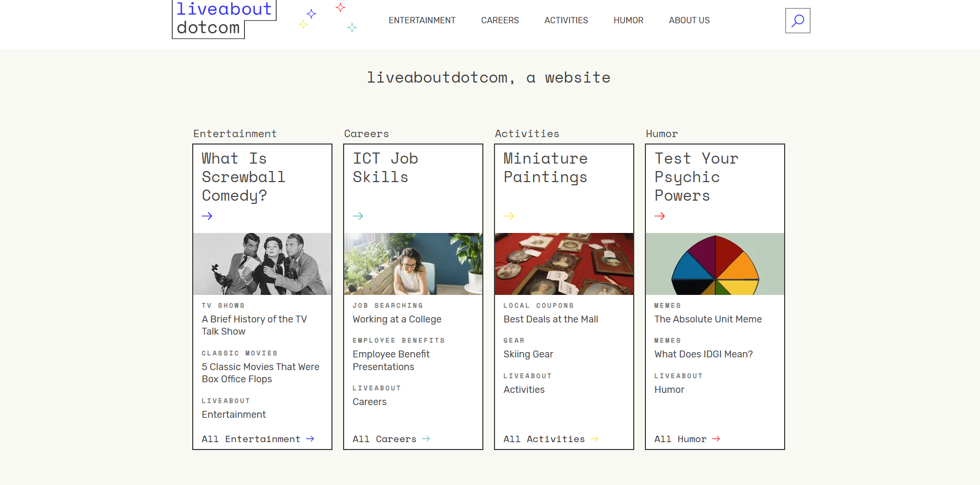Viewport: 980px width, 485px height.
Task: Open the LiveAbout Activities link
Action: tap(524, 390)
